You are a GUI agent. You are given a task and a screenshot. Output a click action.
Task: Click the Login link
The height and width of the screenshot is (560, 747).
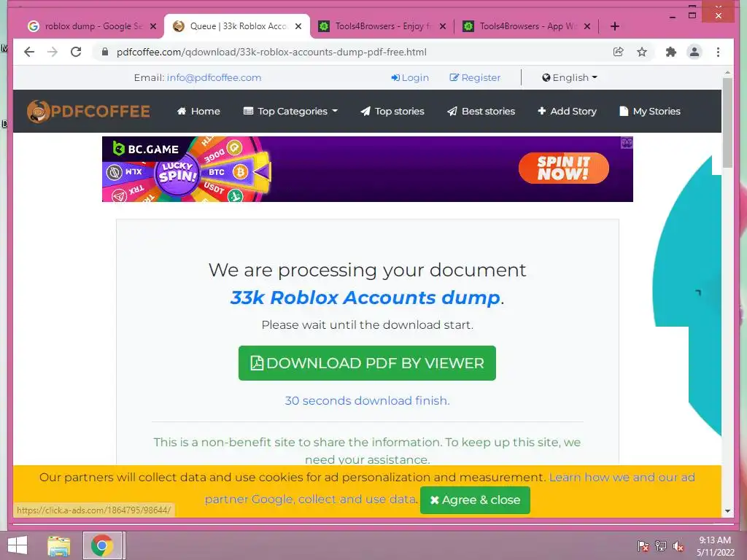(410, 77)
